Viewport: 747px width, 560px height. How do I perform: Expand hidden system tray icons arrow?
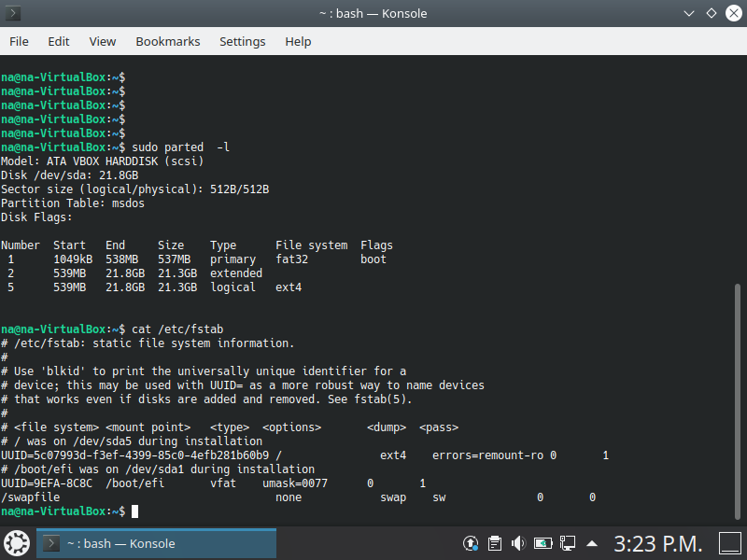point(591,543)
